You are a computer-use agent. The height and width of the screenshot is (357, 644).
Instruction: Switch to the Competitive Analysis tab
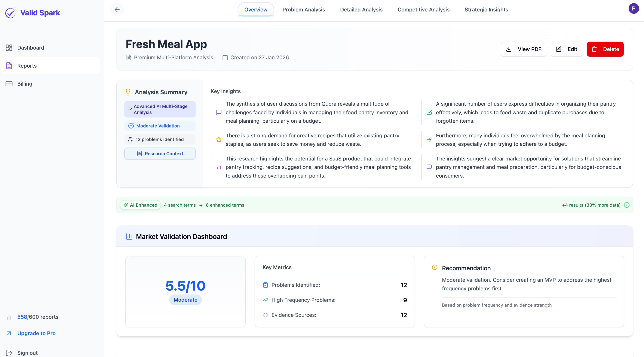coord(424,10)
